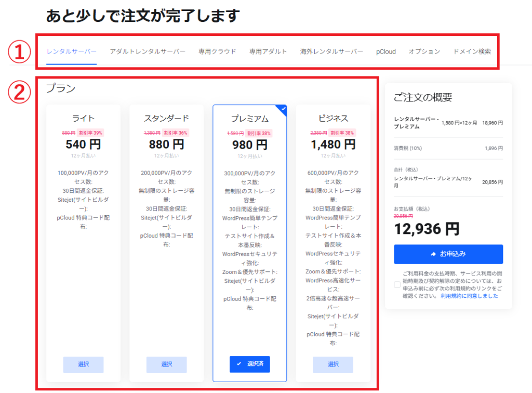Select ビジネス plan via 選択 button
Image resolution: width=532 pixels, height=393 pixels.
pos(333,364)
